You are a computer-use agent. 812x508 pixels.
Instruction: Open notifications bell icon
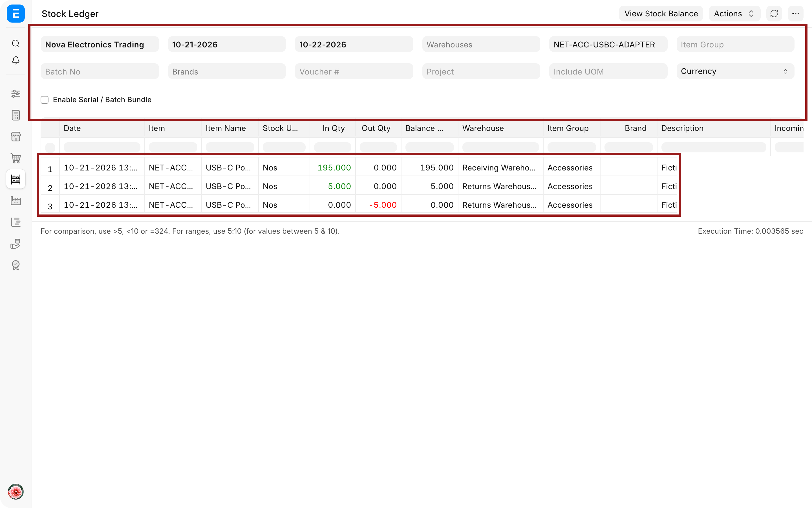[x=16, y=60]
